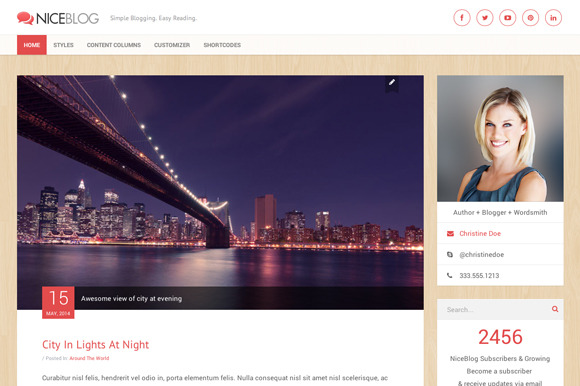Screen dimensions: 580x386
Task: Click the envelope icon beside Christine Doe
Action: click(x=450, y=234)
